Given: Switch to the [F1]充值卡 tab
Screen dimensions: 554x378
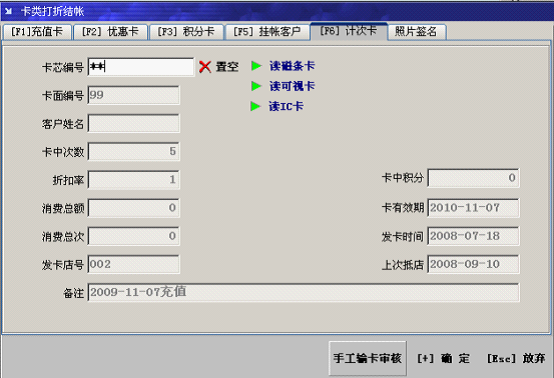Looking at the screenshot, I should click(x=37, y=32).
